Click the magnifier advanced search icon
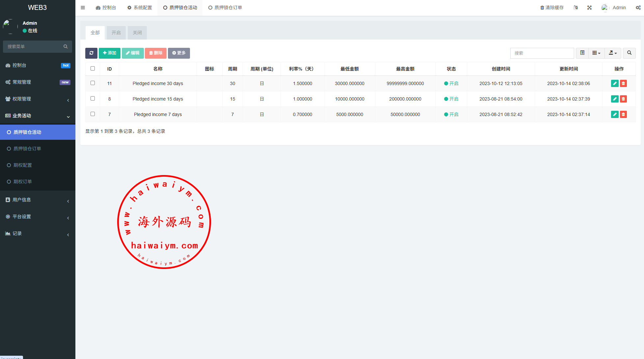644x359 pixels. (629, 53)
